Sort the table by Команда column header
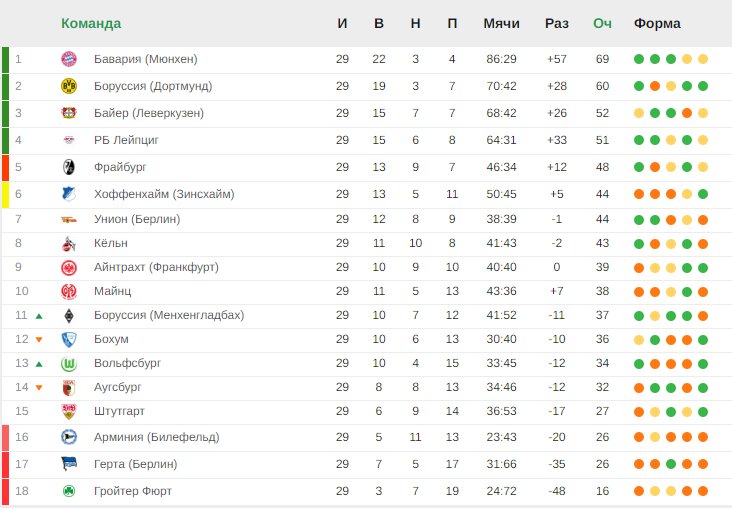 91,23
